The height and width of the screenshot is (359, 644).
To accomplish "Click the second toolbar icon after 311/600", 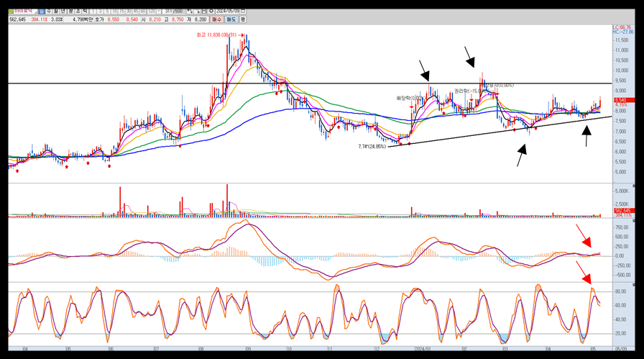I will click(x=198, y=11).
